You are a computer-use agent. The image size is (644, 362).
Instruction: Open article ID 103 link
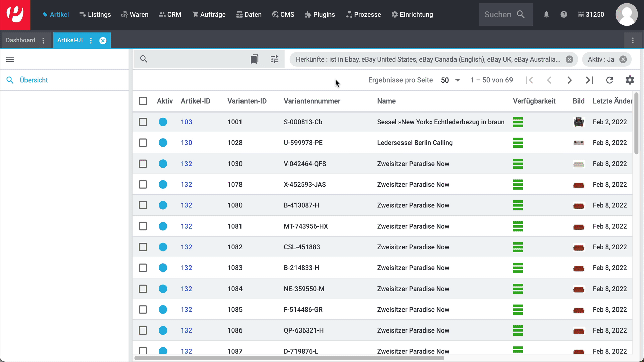(x=186, y=122)
